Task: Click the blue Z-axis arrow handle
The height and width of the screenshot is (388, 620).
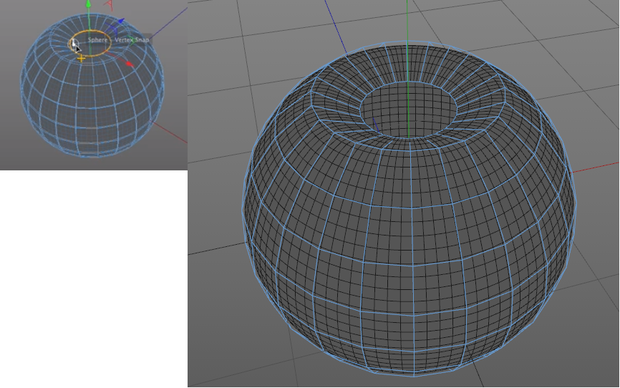Action: point(121,21)
